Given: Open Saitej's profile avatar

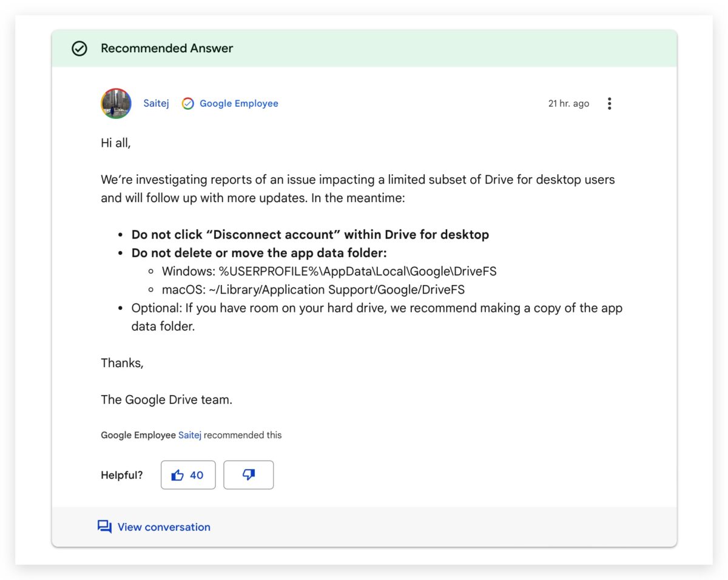Looking at the screenshot, I should click(116, 103).
